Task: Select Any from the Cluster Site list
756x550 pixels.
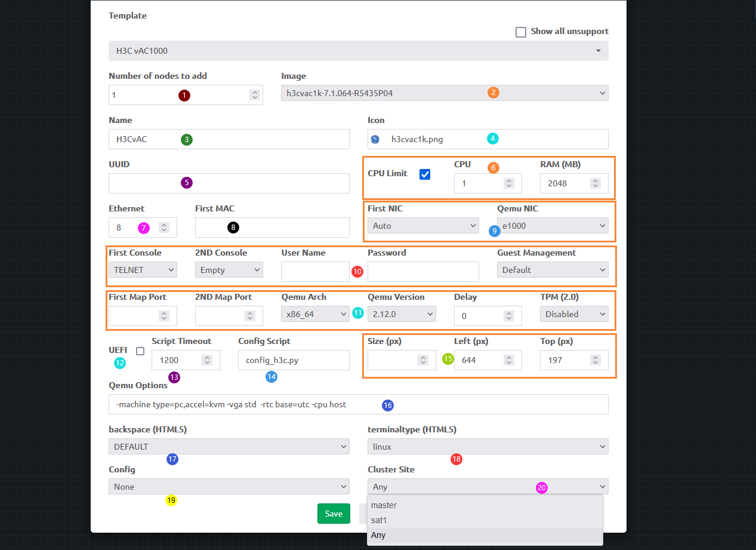Action: pyautogui.click(x=485, y=535)
